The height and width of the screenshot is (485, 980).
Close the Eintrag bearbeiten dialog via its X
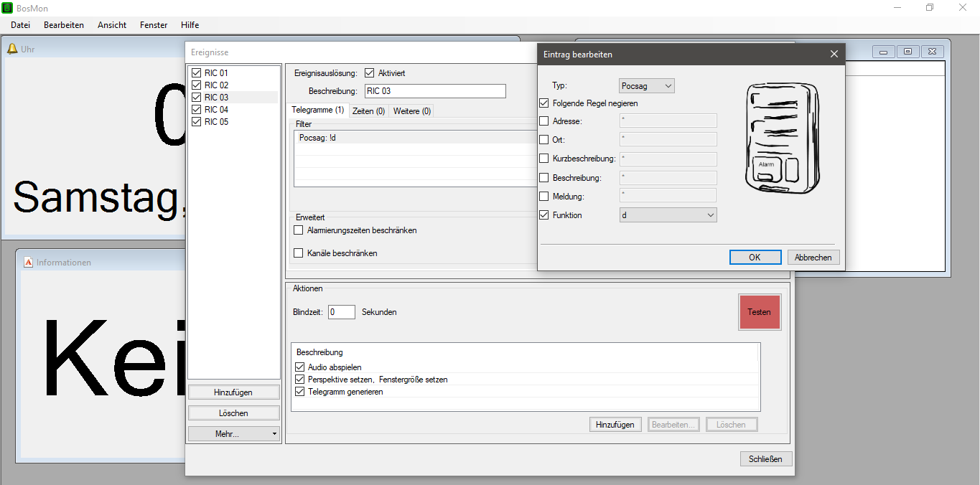click(x=834, y=54)
